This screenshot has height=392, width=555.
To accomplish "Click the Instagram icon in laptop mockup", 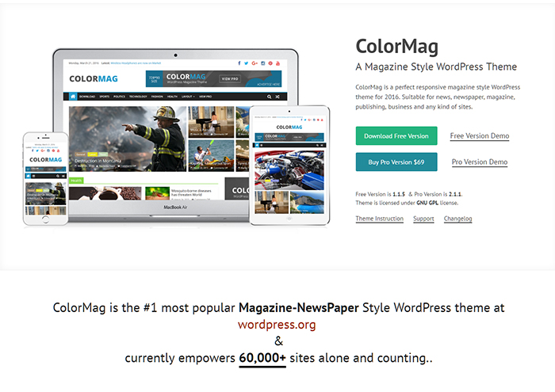I will coord(263,63).
